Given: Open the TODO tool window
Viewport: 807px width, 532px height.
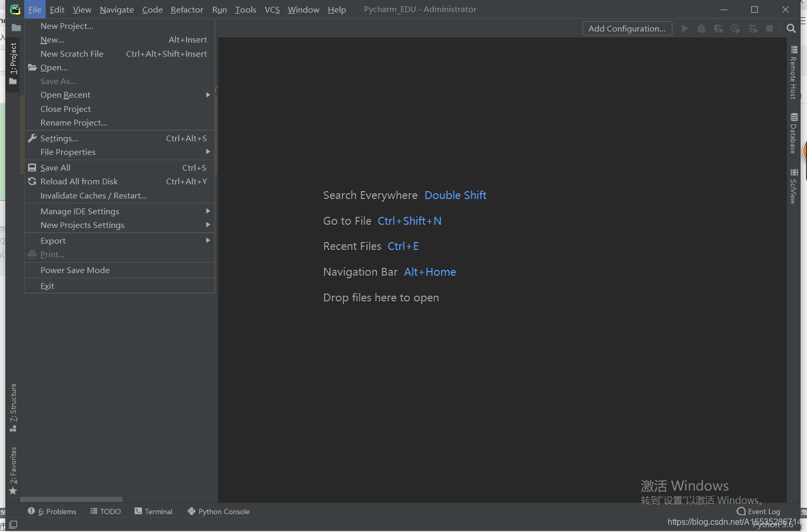Looking at the screenshot, I should click(105, 512).
